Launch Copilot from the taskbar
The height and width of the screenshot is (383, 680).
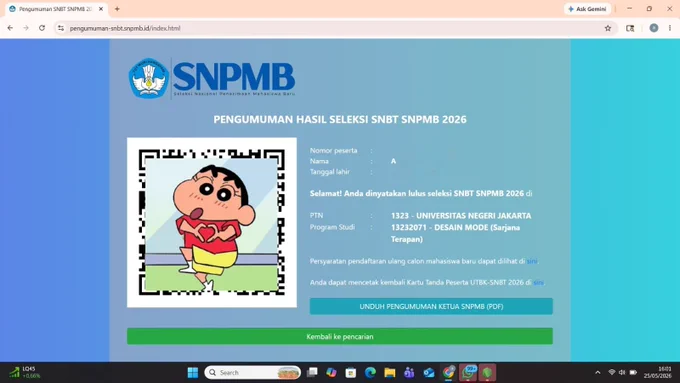331,373
